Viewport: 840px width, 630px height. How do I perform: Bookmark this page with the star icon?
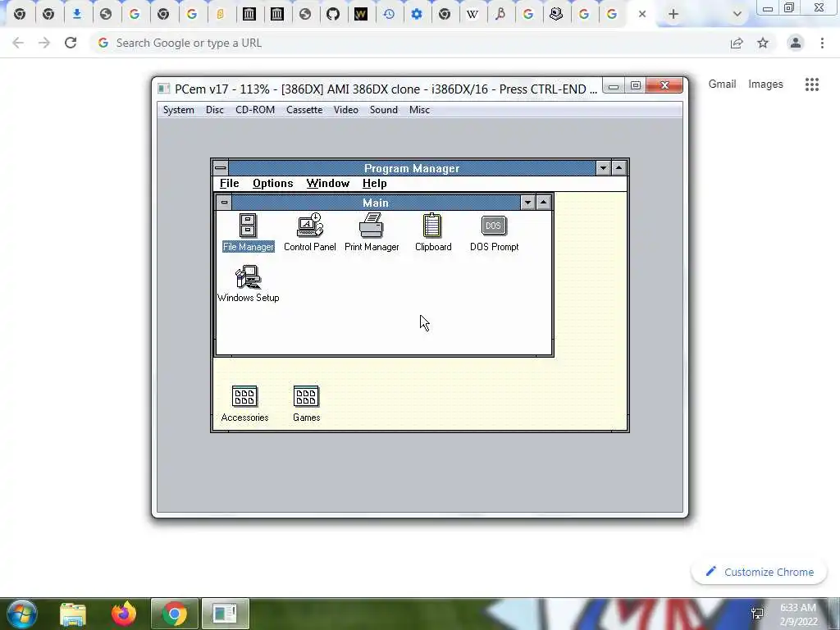(x=763, y=43)
